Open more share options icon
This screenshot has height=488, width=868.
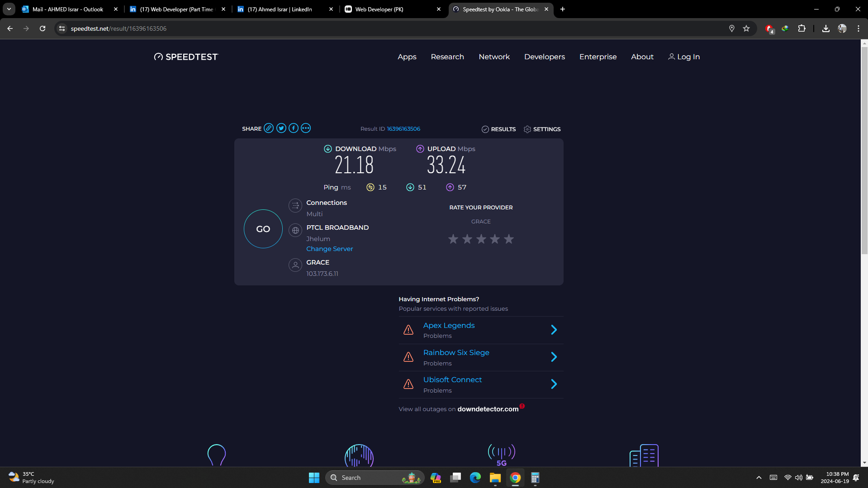306,128
